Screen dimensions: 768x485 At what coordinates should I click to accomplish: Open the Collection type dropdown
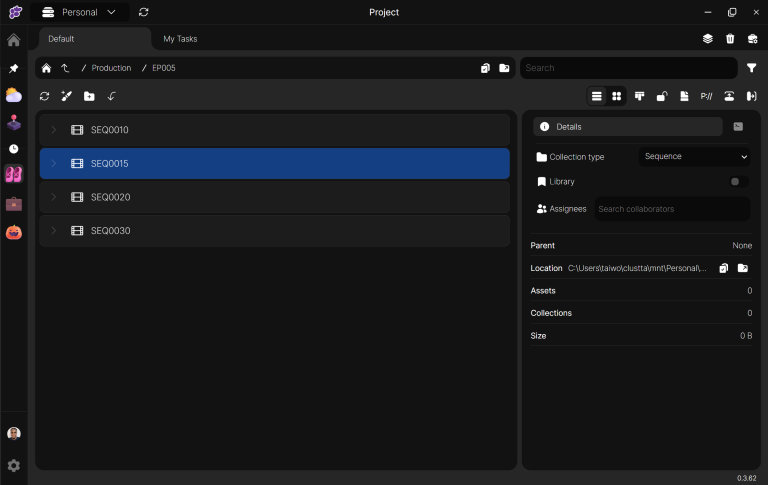pyautogui.click(x=694, y=157)
